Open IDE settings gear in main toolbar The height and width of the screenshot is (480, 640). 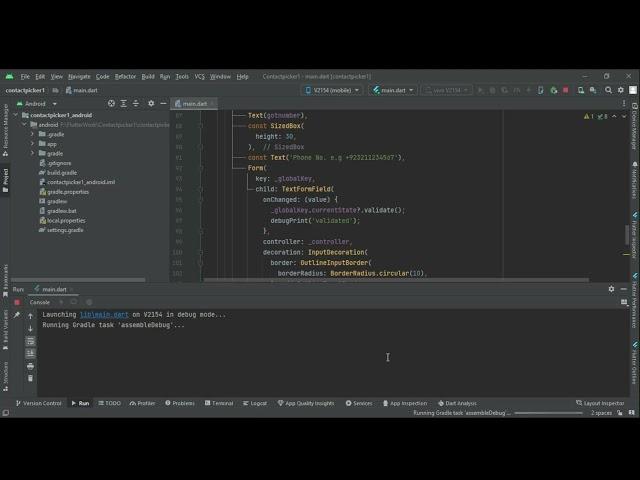621,90
